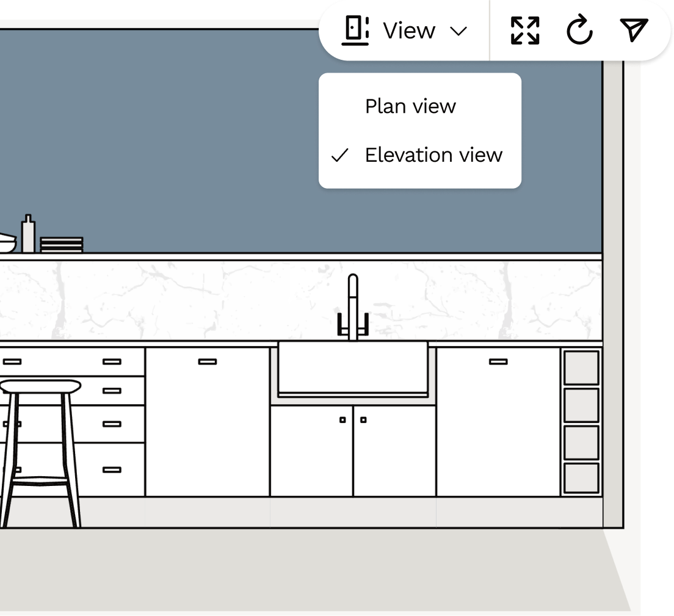Select the stack of plates on the counter
Image resolution: width=674 pixels, height=616 pixels.
[x=61, y=243]
